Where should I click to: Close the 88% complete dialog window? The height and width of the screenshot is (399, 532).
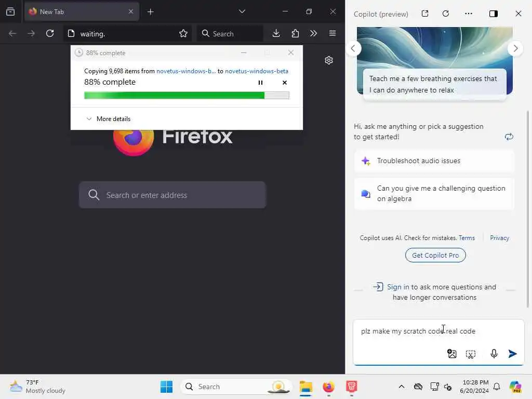(291, 52)
